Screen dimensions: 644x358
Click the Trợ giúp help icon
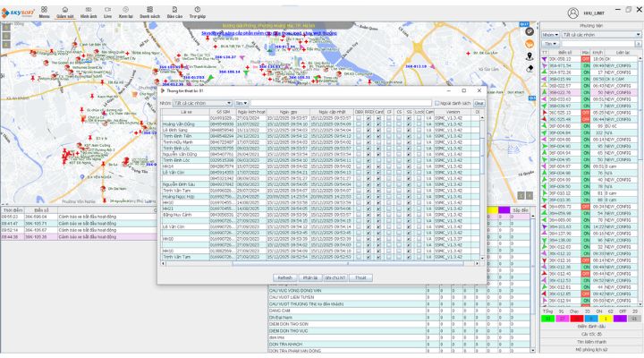point(198,11)
